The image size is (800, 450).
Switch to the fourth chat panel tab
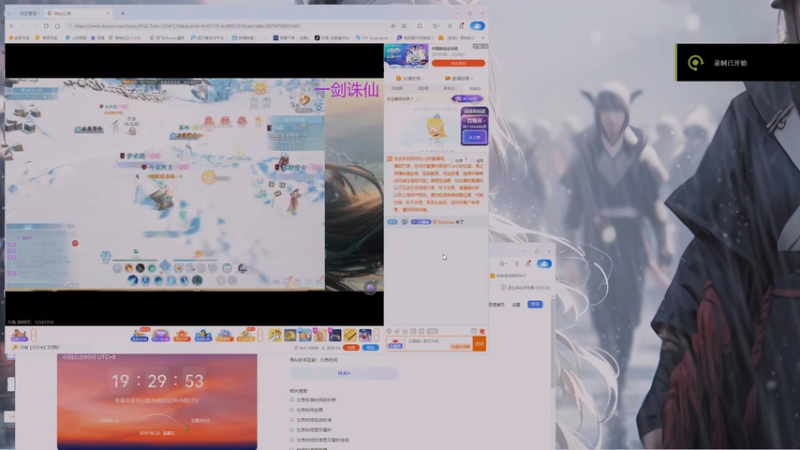tap(475, 88)
